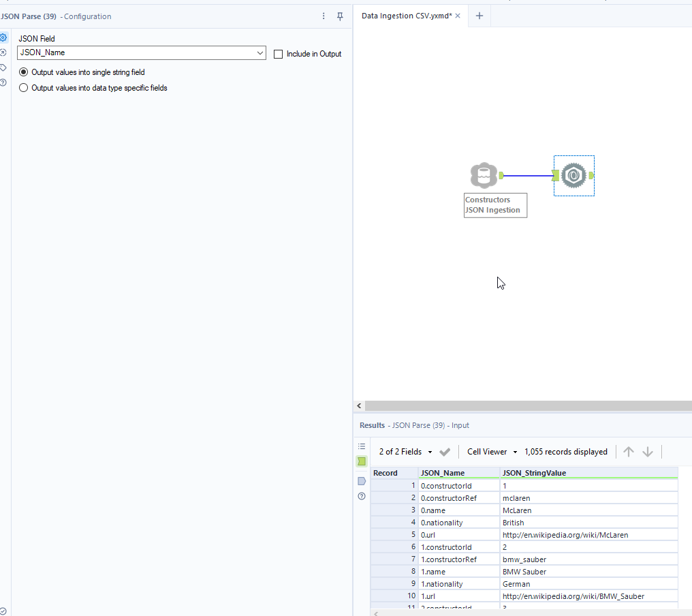
Task: Click the horizontal canvas scrollbar
Action: [524, 405]
